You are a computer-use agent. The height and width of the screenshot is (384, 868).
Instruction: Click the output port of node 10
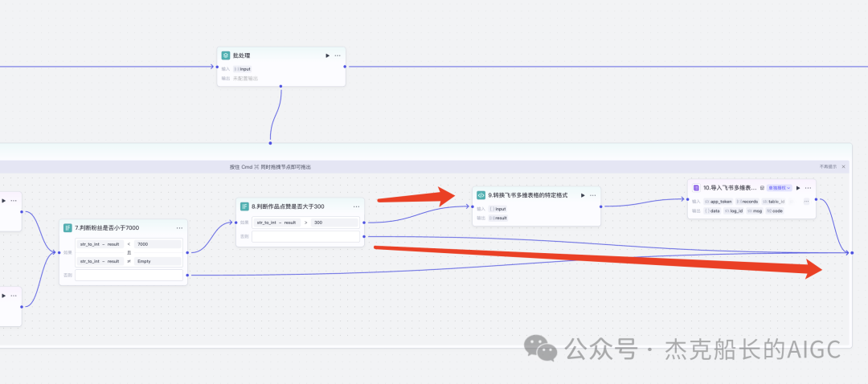[x=816, y=199]
